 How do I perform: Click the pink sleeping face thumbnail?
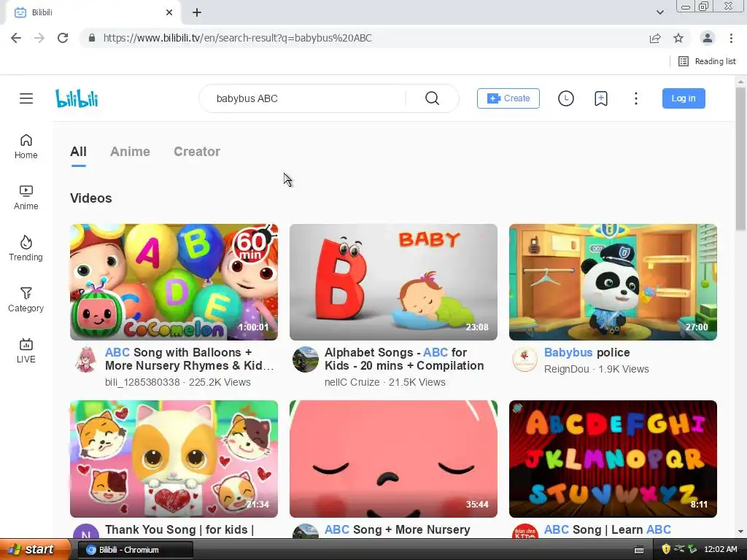(x=393, y=459)
